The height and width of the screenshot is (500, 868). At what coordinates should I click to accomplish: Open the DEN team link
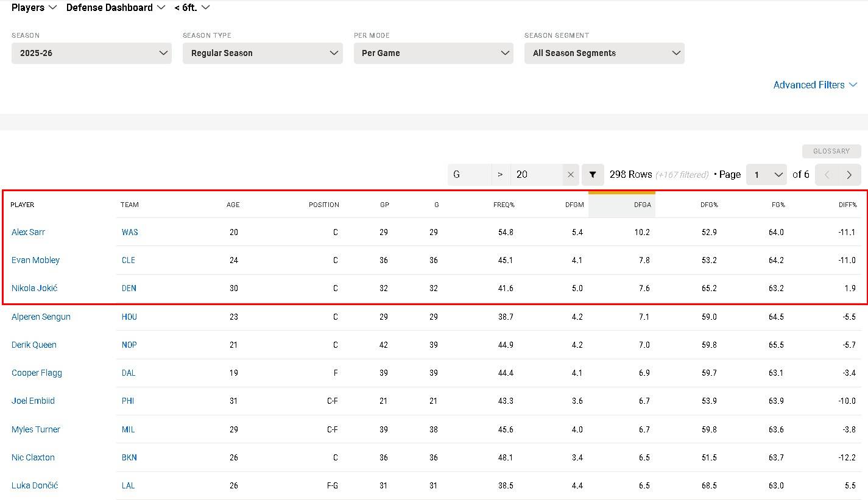(129, 288)
